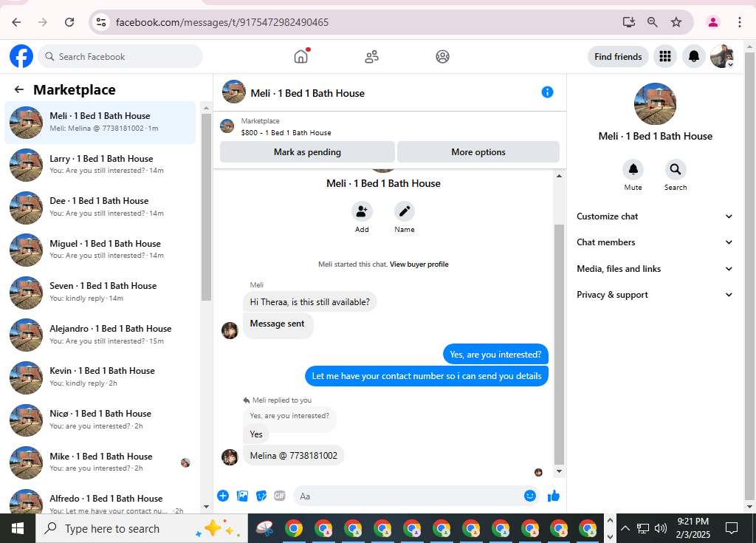Click Find friends button

coord(618,56)
